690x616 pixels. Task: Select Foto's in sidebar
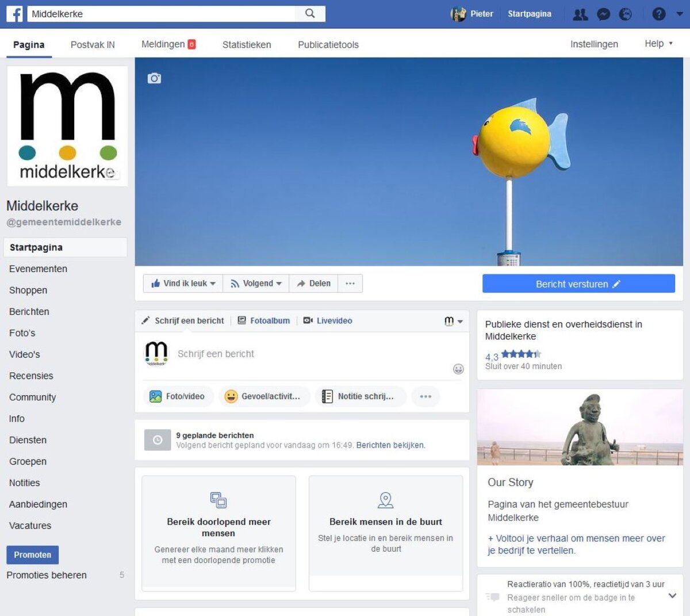pyautogui.click(x=22, y=333)
